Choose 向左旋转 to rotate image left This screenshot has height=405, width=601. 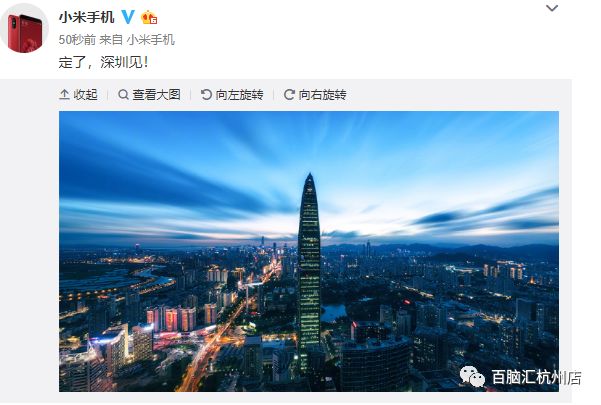(x=240, y=94)
